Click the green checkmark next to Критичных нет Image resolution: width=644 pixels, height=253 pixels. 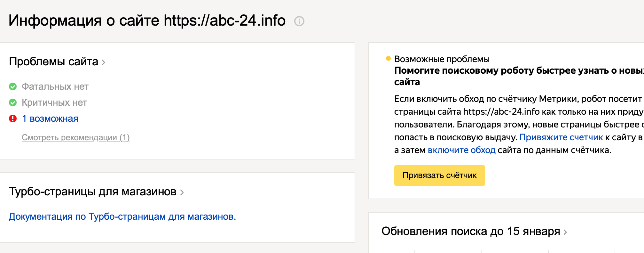click(13, 102)
